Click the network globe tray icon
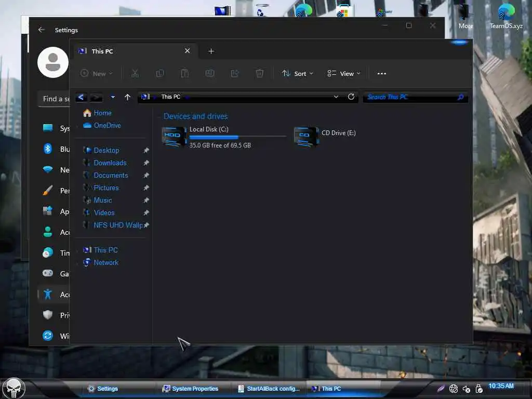Screen dimensions: 532x399 pyautogui.click(x=453, y=389)
